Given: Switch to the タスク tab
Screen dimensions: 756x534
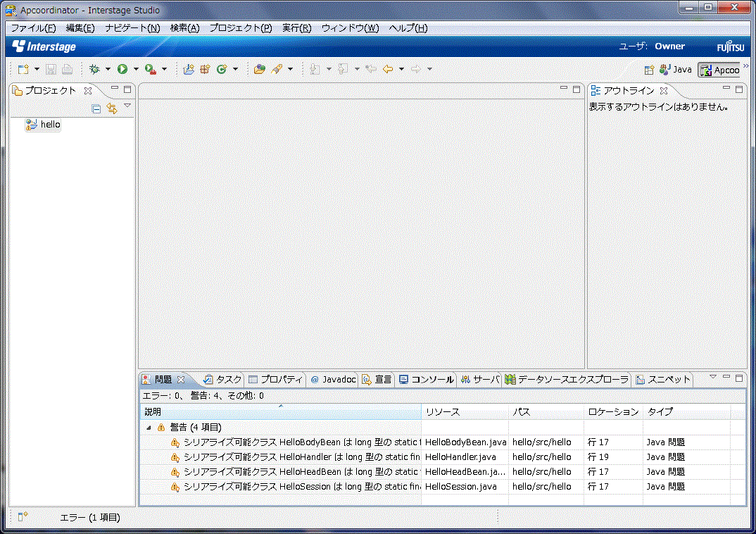Looking at the screenshot, I should pyautogui.click(x=222, y=380).
